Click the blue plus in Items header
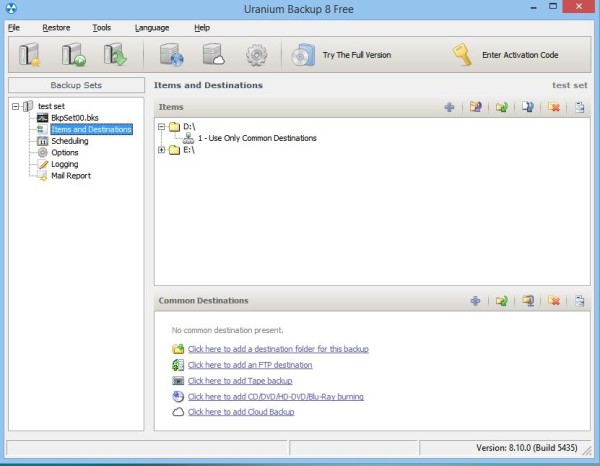 tap(450, 107)
